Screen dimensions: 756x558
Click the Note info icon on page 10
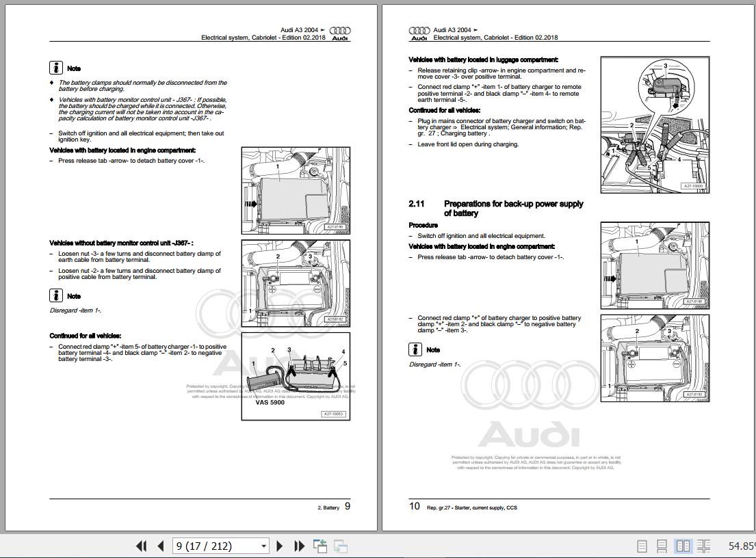click(x=415, y=349)
